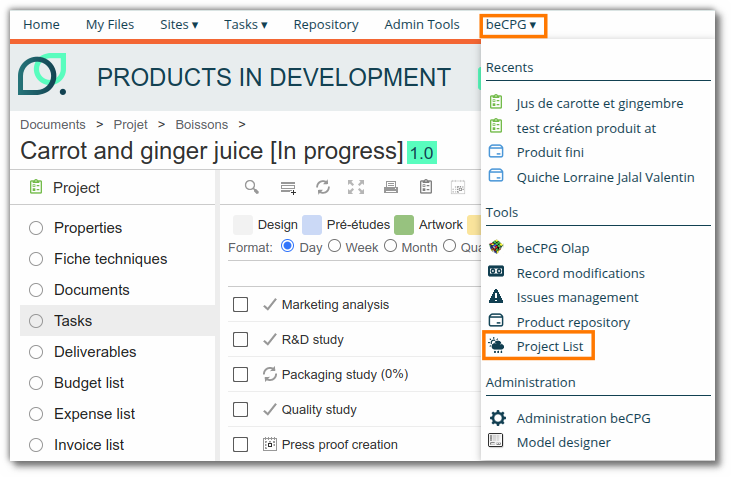Click the Artwork green color swatch
Screen dimensions: 731x477
(x=404, y=225)
